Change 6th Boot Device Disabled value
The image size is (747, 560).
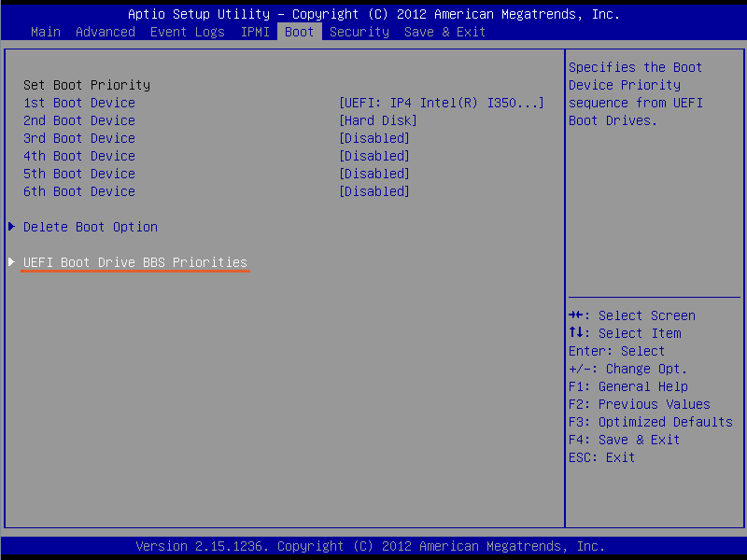[373, 191]
